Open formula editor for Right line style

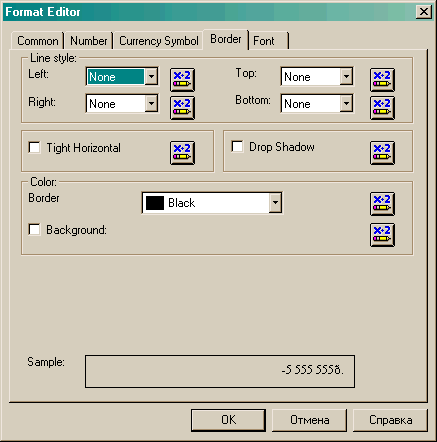[182, 108]
